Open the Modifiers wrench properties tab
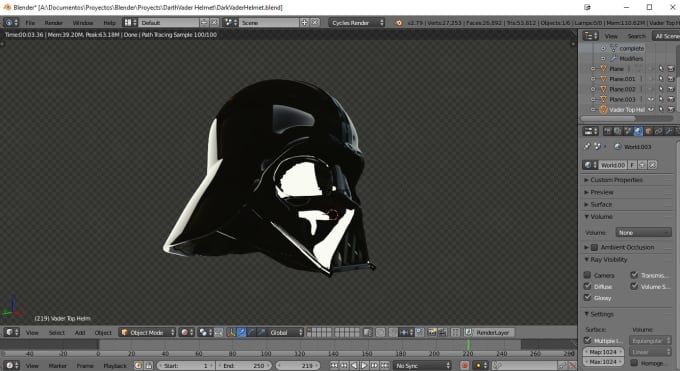 click(x=669, y=131)
